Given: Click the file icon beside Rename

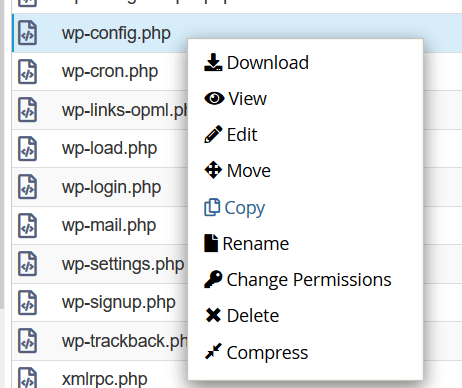Looking at the screenshot, I should [x=211, y=243].
